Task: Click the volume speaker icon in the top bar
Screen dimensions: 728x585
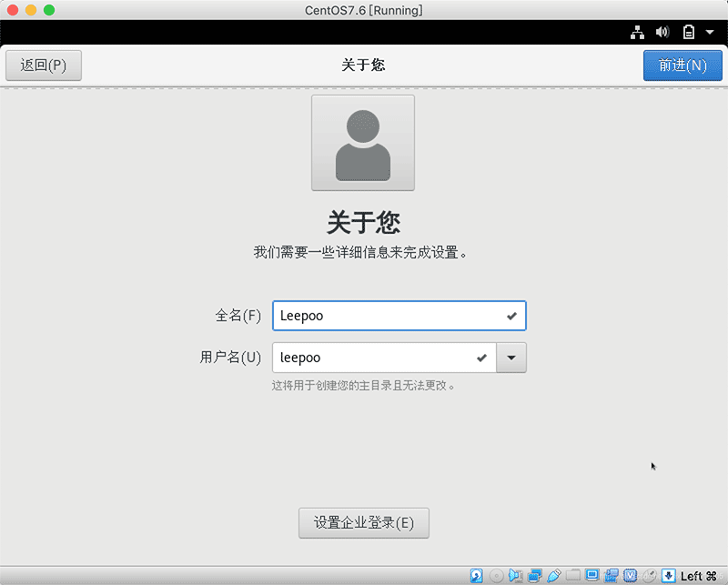Action: point(662,31)
